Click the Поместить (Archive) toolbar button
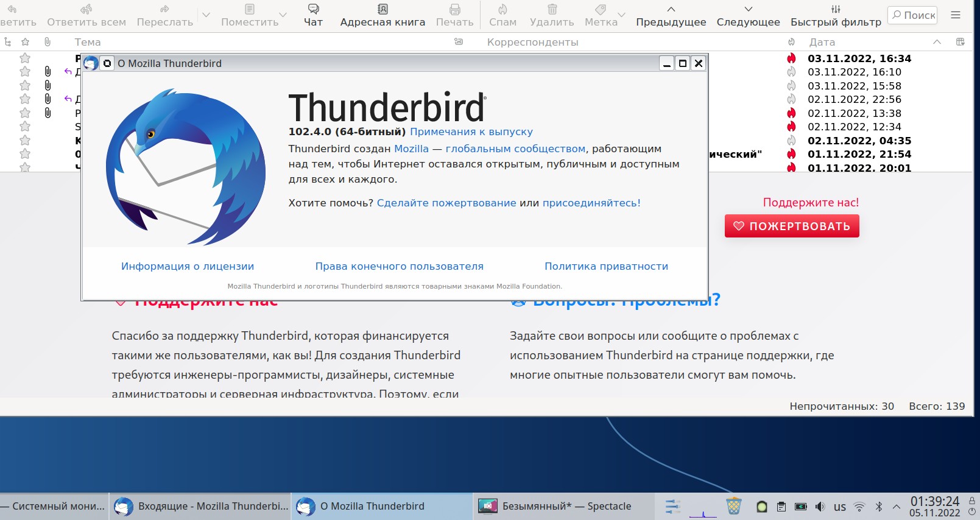Screen dimensions: 980x520 click(x=250, y=15)
